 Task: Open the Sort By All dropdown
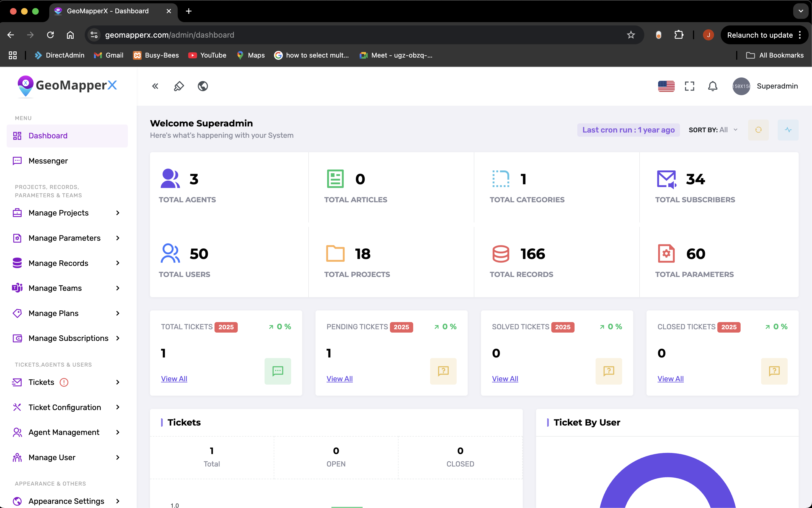pyautogui.click(x=713, y=130)
